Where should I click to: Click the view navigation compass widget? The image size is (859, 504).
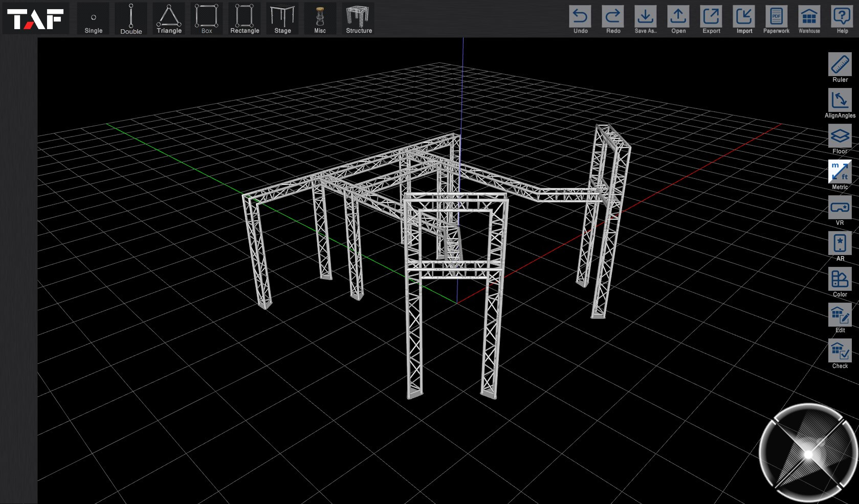(x=807, y=453)
